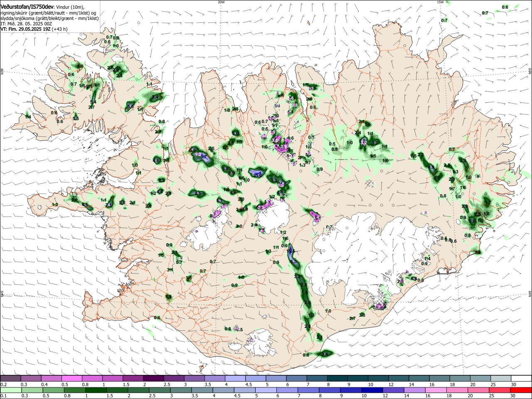Click the 15W longitude label
The height and width of the screenshot is (399, 532).
[x=440, y=2]
